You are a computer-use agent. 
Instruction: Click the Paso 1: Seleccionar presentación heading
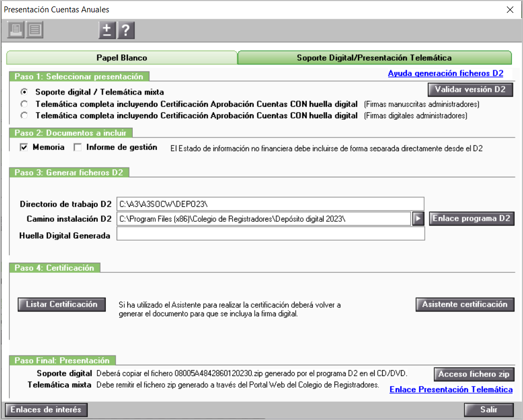tap(79, 77)
